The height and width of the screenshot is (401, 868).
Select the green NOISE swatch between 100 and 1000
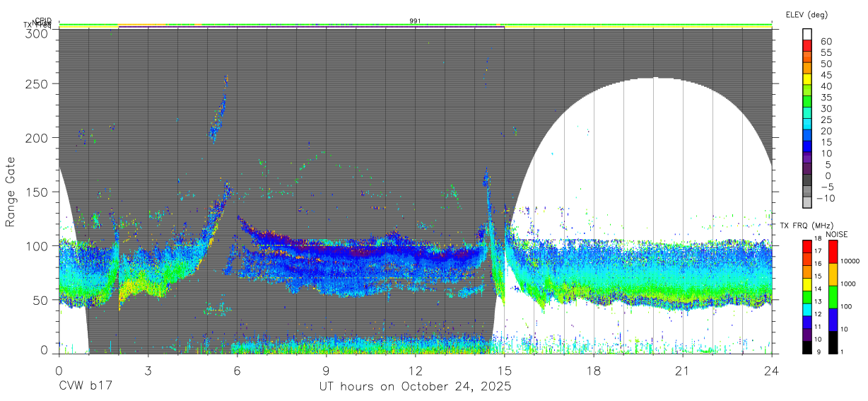(833, 296)
